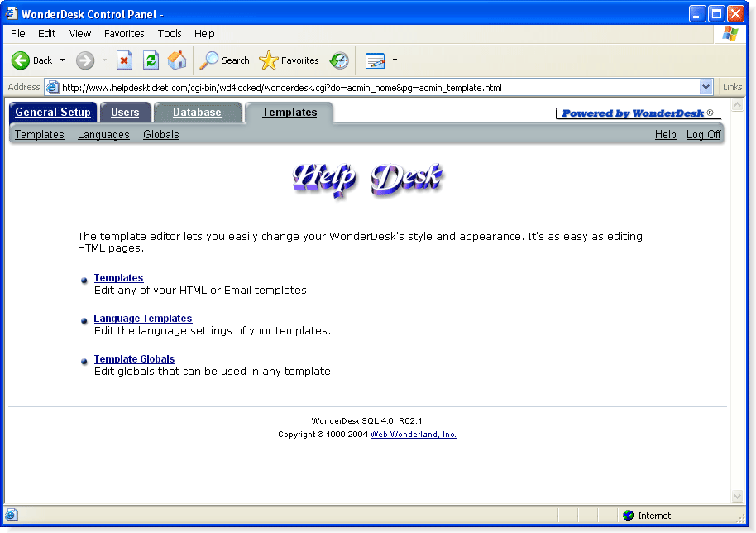Click Templates in the sub-navigation bar

[x=40, y=135]
